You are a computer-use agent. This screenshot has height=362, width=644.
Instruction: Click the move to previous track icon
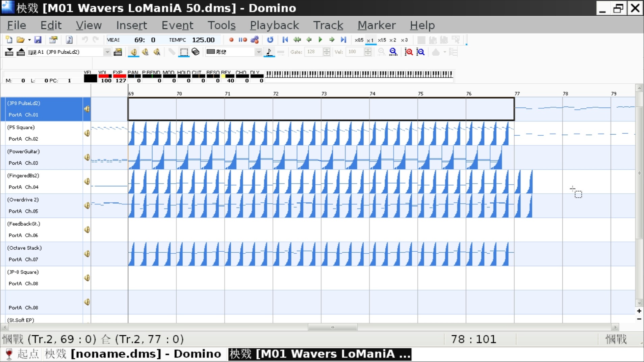click(21, 52)
